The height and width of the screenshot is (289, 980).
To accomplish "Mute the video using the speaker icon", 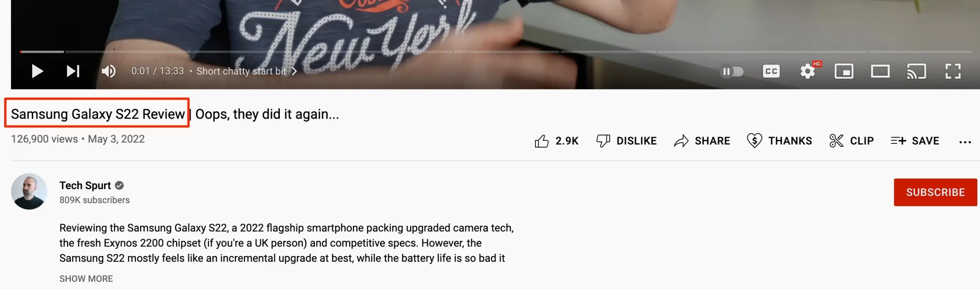I will [108, 71].
